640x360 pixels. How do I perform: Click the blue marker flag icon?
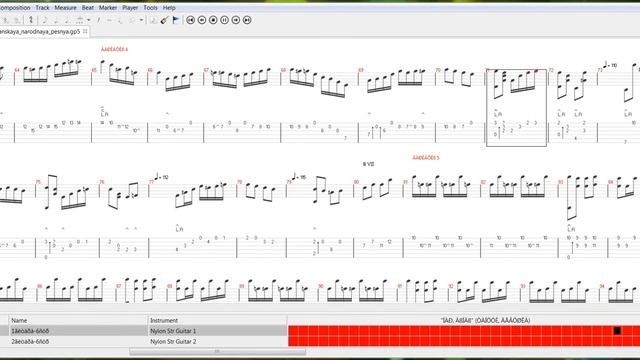coord(176,20)
